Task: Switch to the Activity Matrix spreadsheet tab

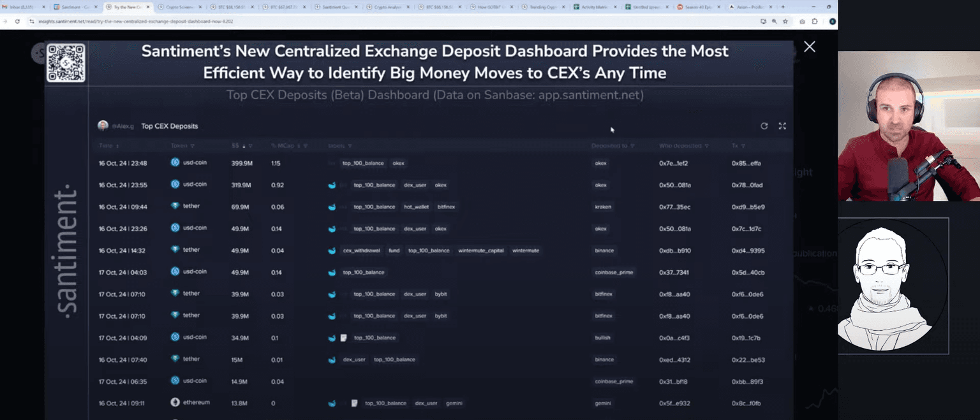Action: pos(593,7)
